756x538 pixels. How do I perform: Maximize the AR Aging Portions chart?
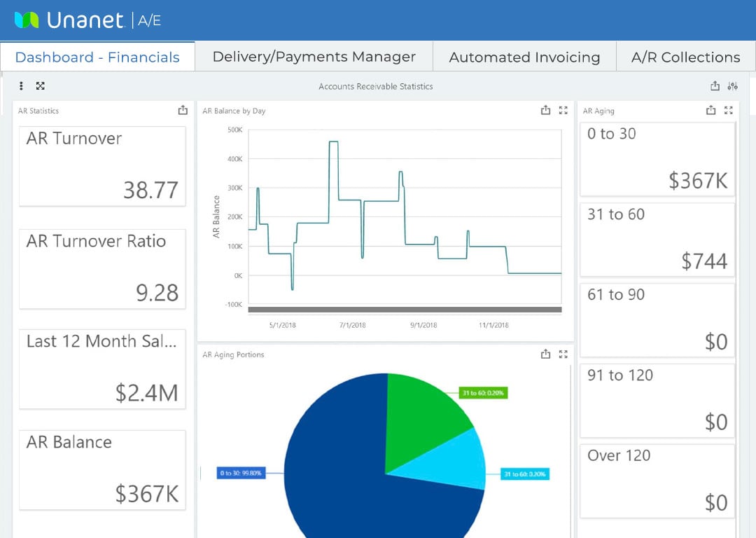click(563, 354)
